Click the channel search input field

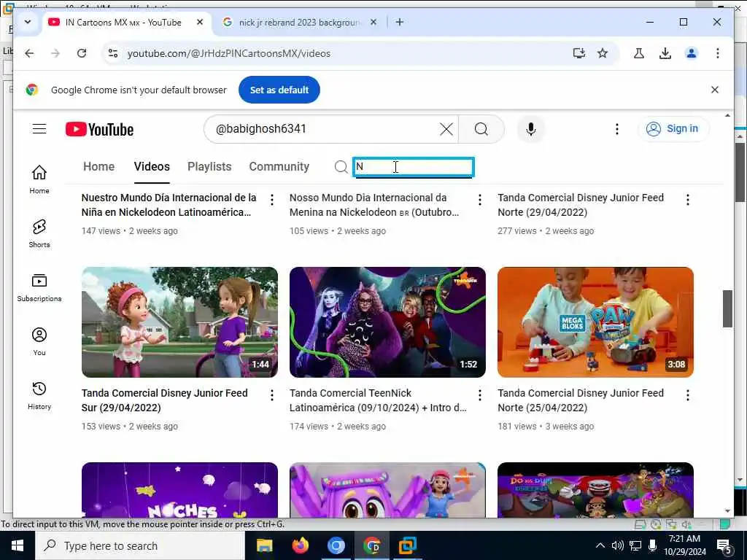[x=414, y=167]
